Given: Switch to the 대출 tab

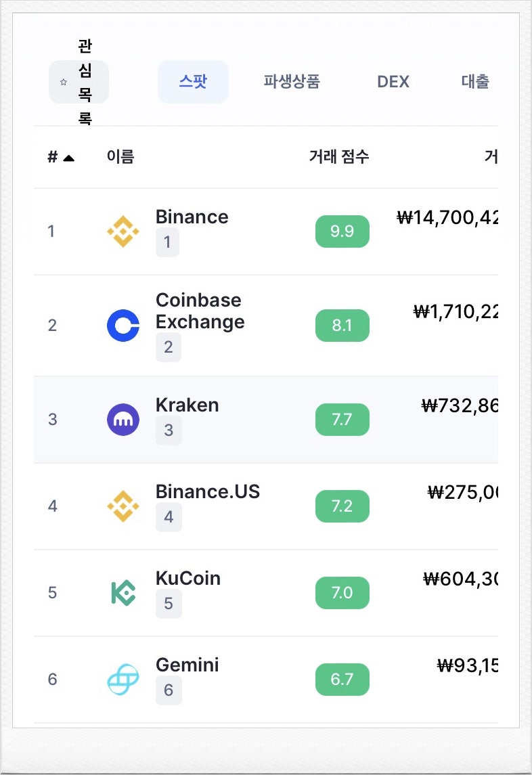Looking at the screenshot, I should [475, 82].
